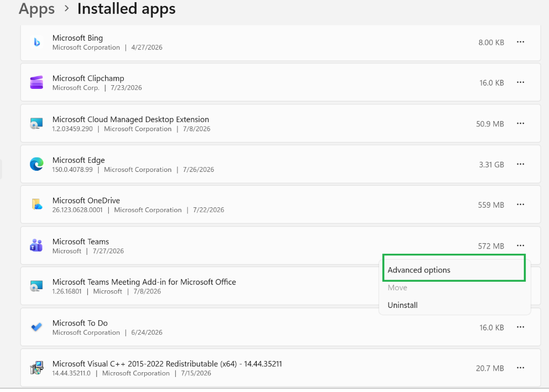The height and width of the screenshot is (392, 549).
Task: Click the Microsoft Edge app name
Action: pos(78,160)
